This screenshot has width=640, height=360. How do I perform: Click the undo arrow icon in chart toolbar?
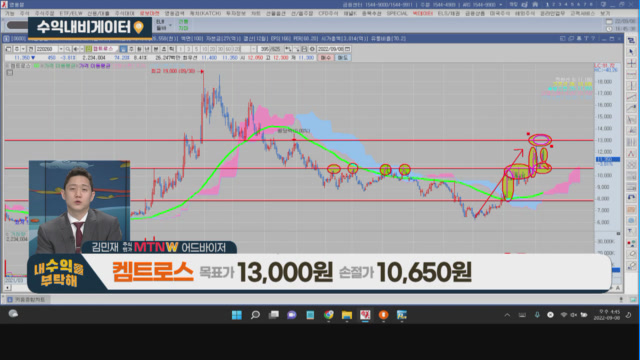click(x=631, y=197)
